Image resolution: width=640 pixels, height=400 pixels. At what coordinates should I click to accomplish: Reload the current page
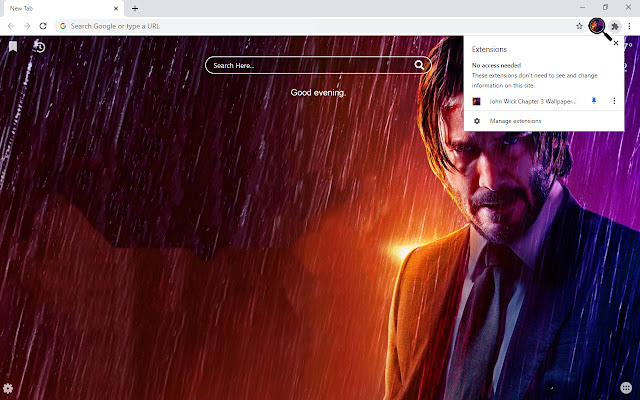(43, 26)
